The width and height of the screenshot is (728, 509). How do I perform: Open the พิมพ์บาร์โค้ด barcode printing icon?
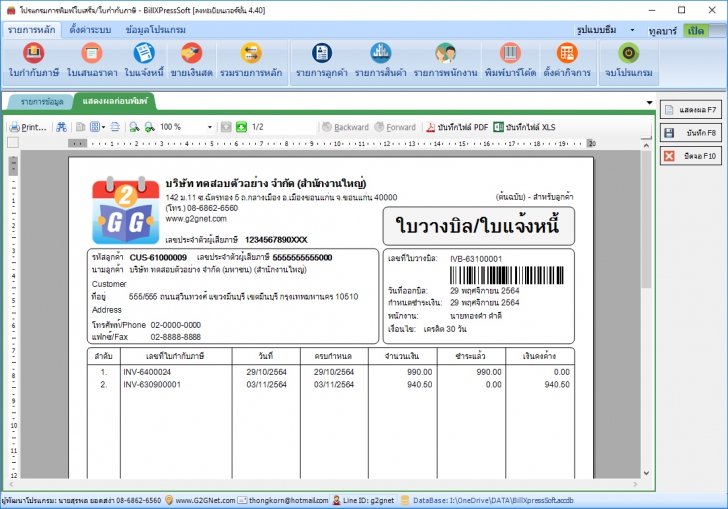click(510, 60)
